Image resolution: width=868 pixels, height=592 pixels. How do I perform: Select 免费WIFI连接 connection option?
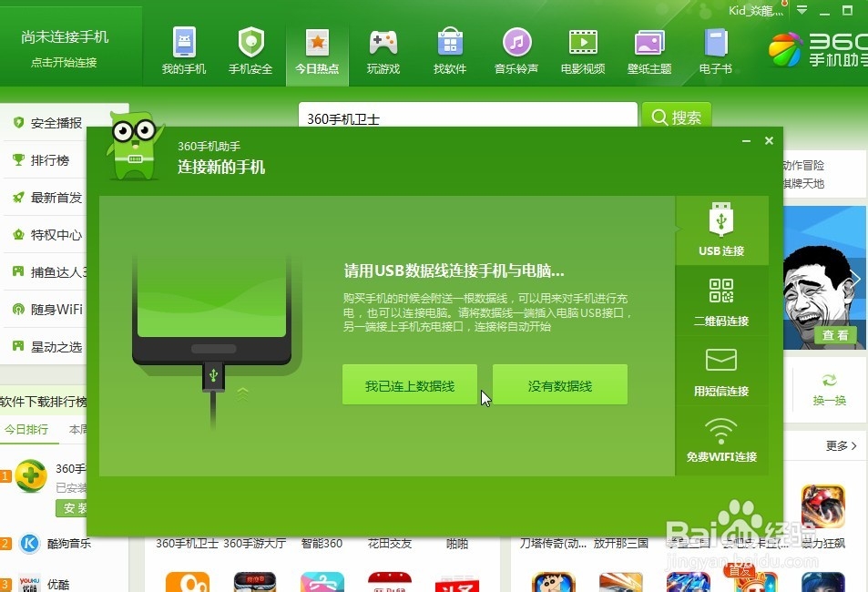point(721,439)
